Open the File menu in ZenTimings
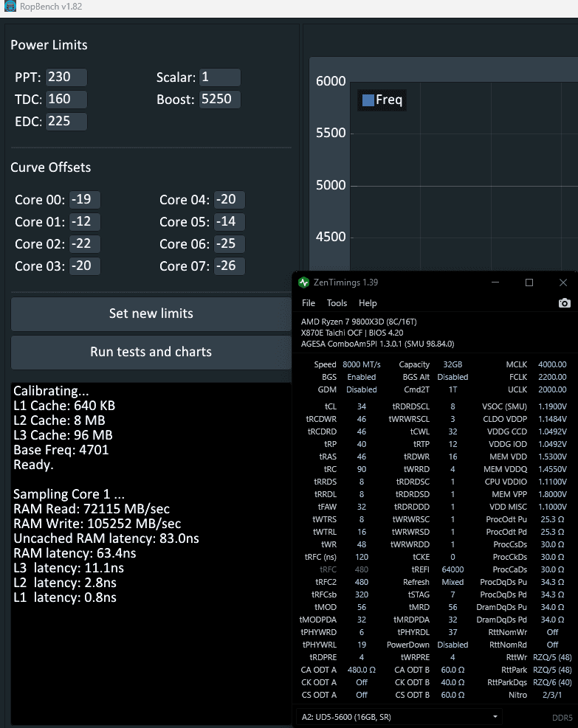The image size is (578, 728). point(309,303)
